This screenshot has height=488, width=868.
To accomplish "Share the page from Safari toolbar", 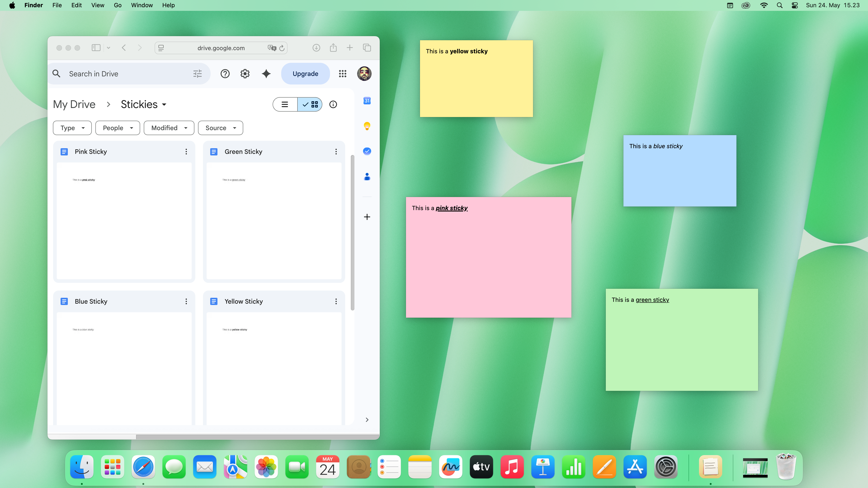I will [x=333, y=47].
